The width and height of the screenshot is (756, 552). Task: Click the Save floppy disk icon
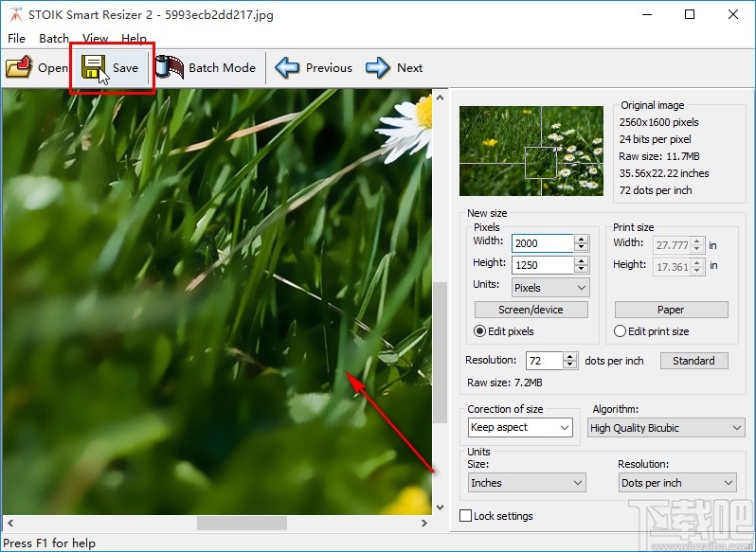point(94,67)
